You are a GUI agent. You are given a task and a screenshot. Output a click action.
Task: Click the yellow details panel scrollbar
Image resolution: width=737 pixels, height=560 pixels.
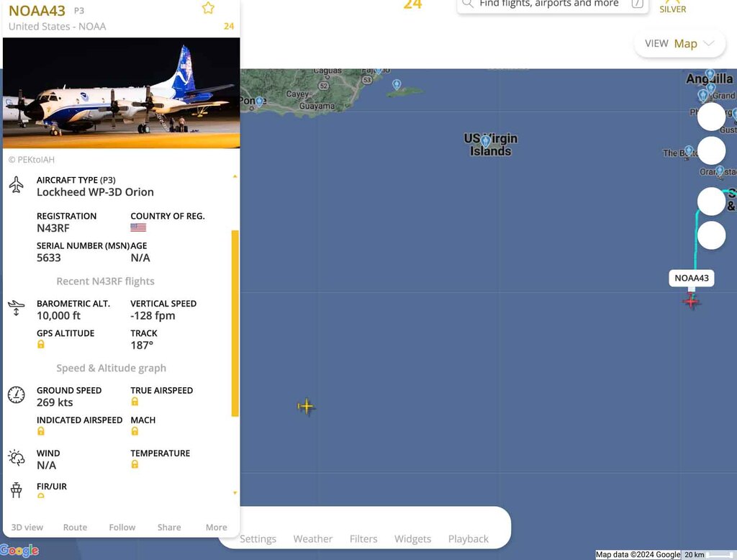pyautogui.click(x=235, y=323)
